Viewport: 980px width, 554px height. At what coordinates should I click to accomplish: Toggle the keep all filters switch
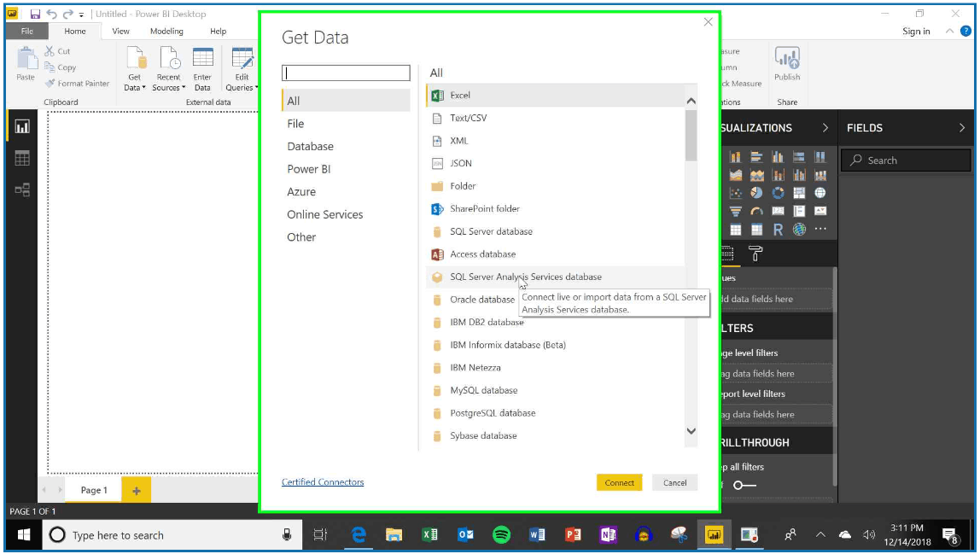pos(744,485)
